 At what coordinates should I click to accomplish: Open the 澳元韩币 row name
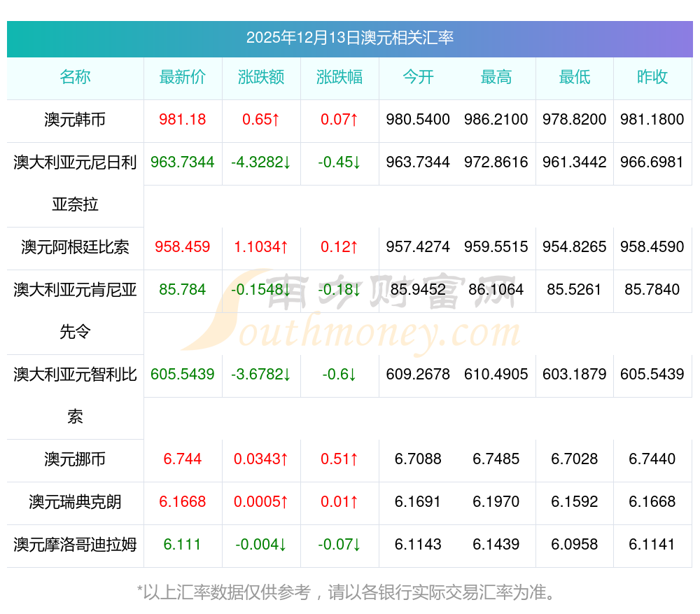75,120
